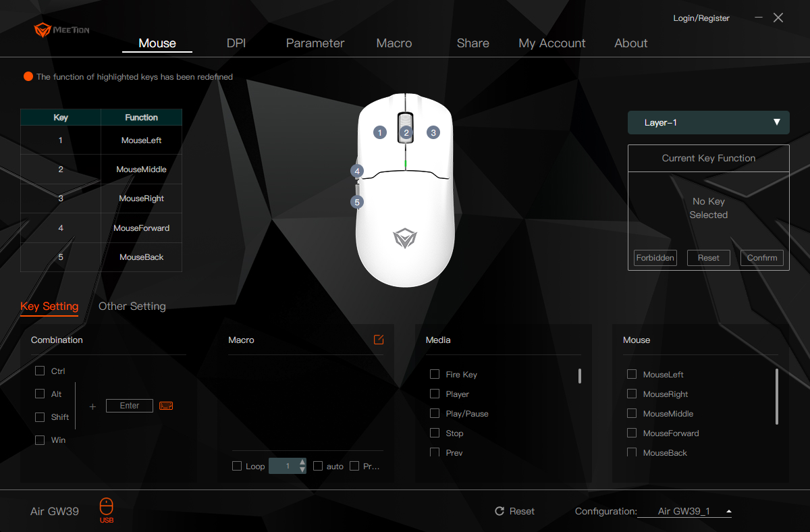Select button 2 on the mouse image
Viewport: 810px width, 532px height.
tap(406, 133)
